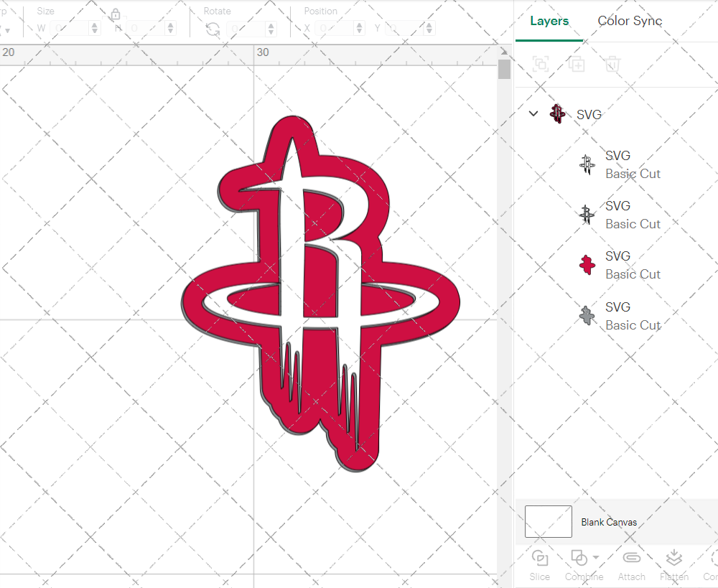This screenshot has width=718, height=588.
Task: Click the Blank Canvas label
Action: [609, 522]
